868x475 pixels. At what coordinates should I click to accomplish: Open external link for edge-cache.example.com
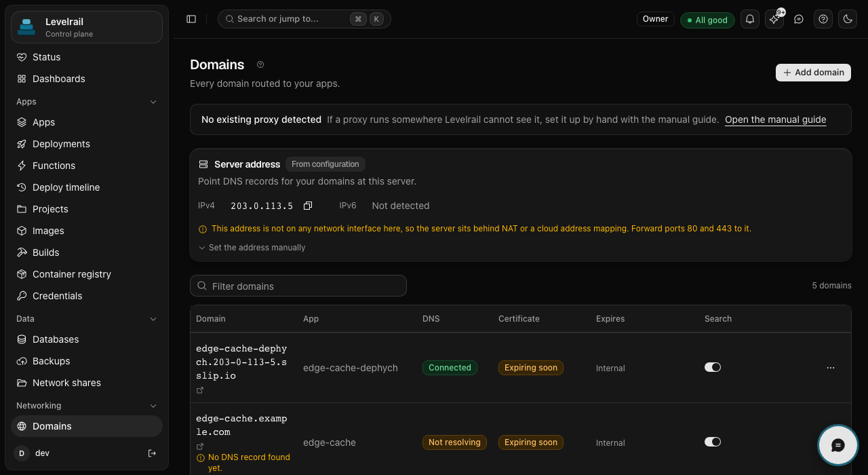pos(200,446)
